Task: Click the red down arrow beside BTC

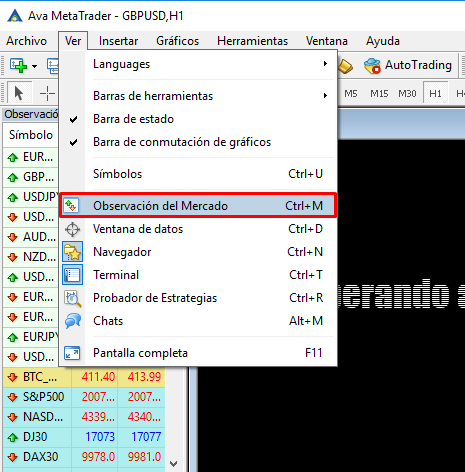Action: (13, 377)
